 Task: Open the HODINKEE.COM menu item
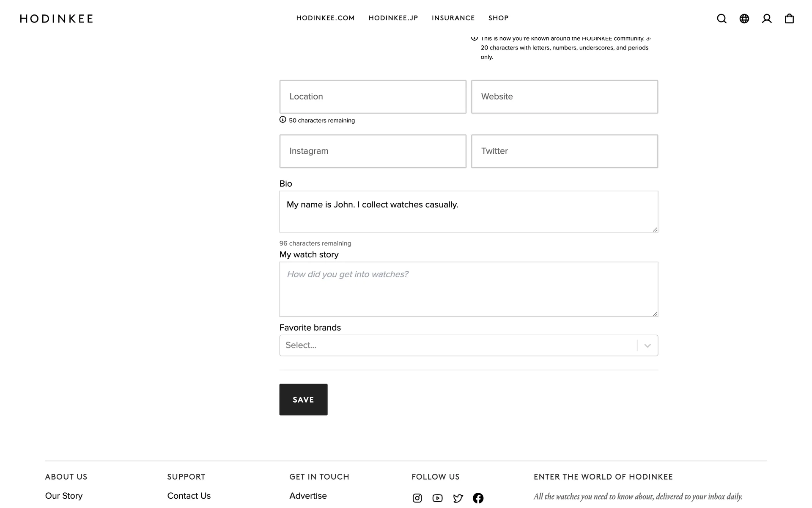coord(325,18)
